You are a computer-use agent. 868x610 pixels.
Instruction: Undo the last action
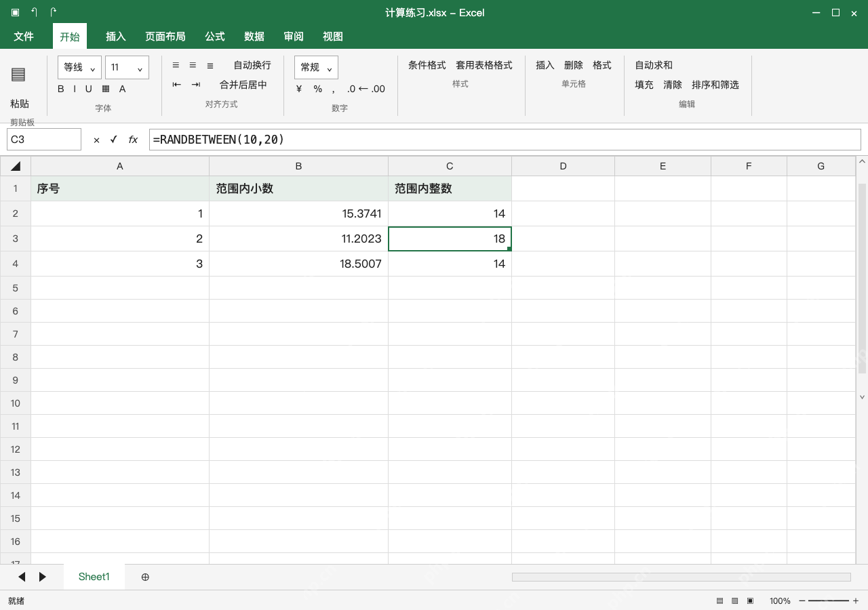35,12
